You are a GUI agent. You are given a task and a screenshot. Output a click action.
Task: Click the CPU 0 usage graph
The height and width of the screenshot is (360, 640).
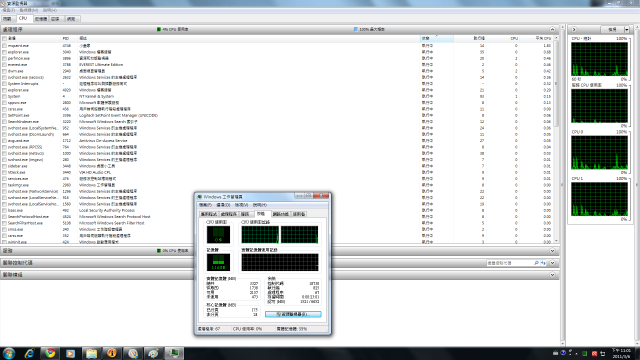pyautogui.click(x=600, y=153)
